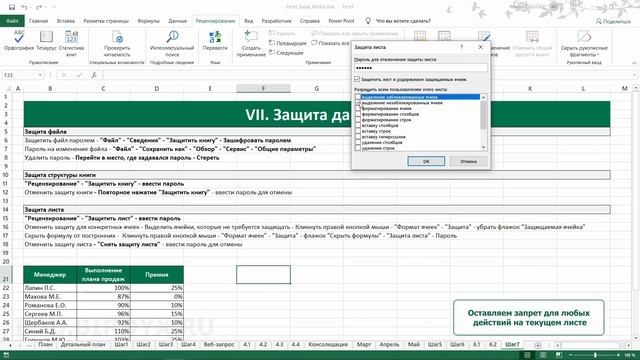Open Статистика книг workbook statistics
640x360 pixels.
(71, 43)
